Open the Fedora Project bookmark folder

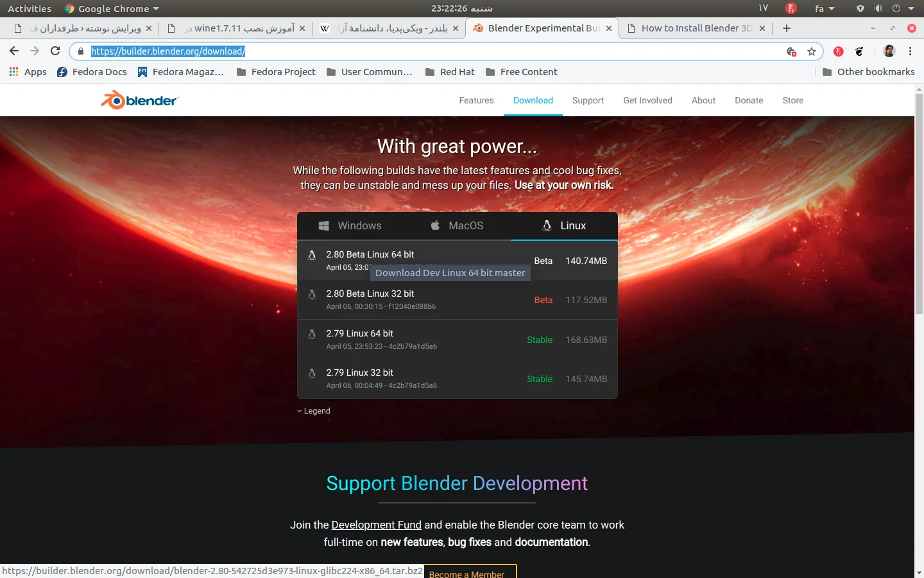tap(276, 72)
